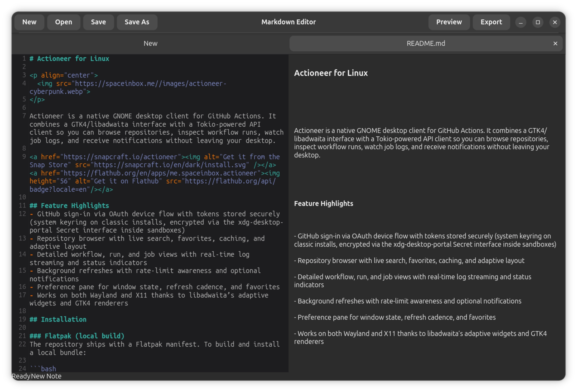
Task: Export the markdown document
Action: tap(491, 22)
